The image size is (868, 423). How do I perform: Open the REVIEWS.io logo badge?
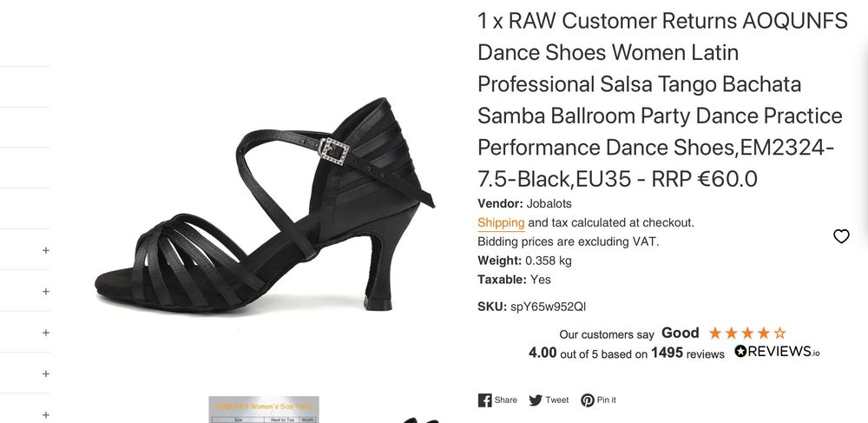(777, 352)
